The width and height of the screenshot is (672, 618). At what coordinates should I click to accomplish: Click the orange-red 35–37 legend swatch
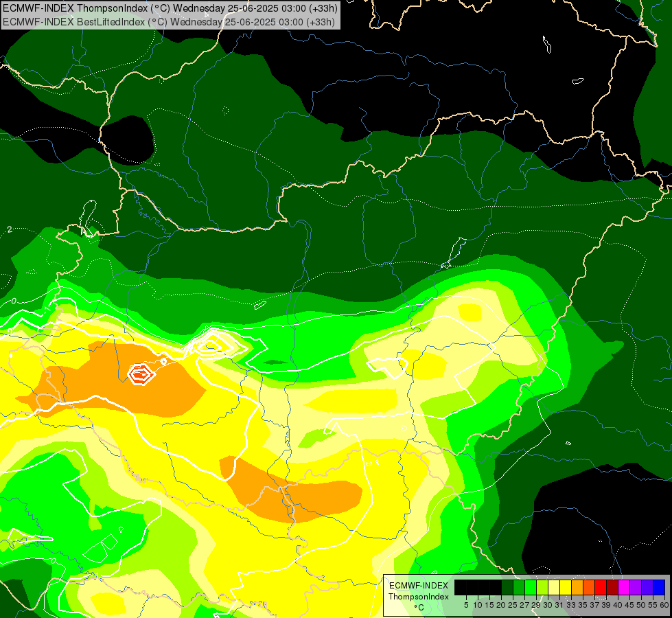point(589,587)
